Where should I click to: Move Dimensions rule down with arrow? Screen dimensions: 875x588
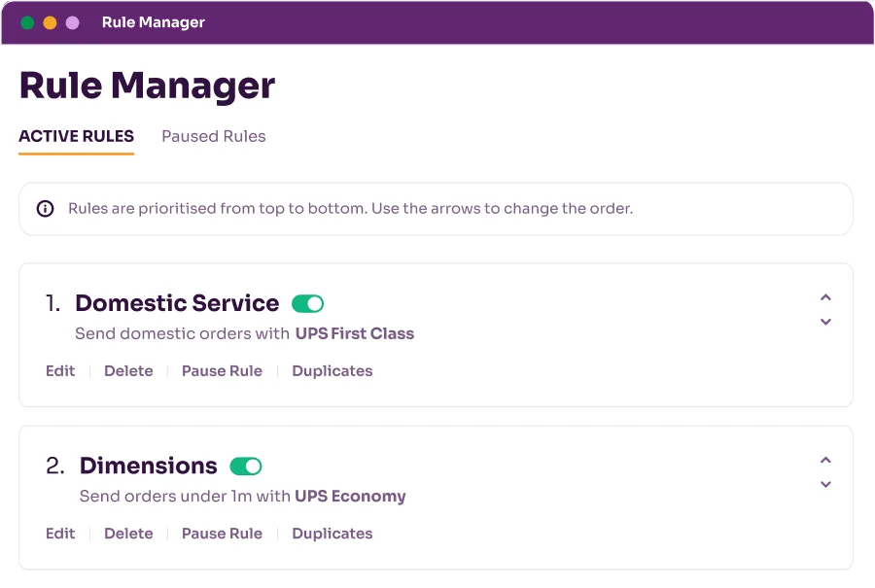click(825, 484)
